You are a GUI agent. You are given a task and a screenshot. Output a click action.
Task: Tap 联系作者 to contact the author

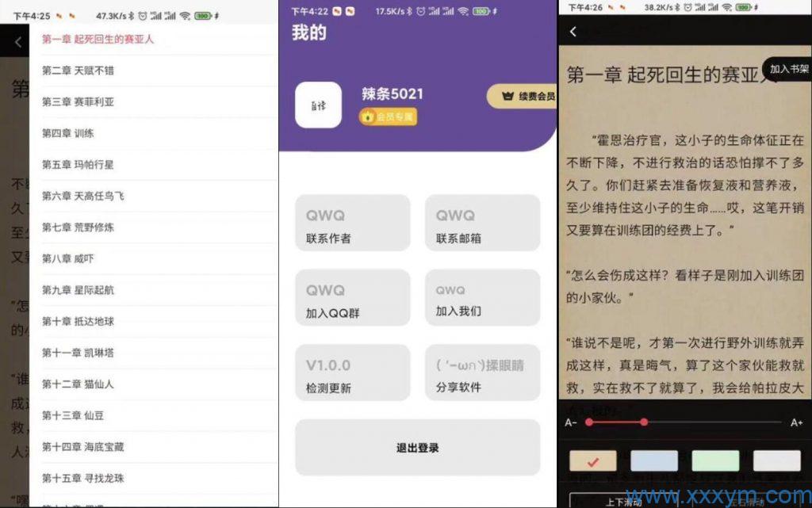[x=352, y=223]
